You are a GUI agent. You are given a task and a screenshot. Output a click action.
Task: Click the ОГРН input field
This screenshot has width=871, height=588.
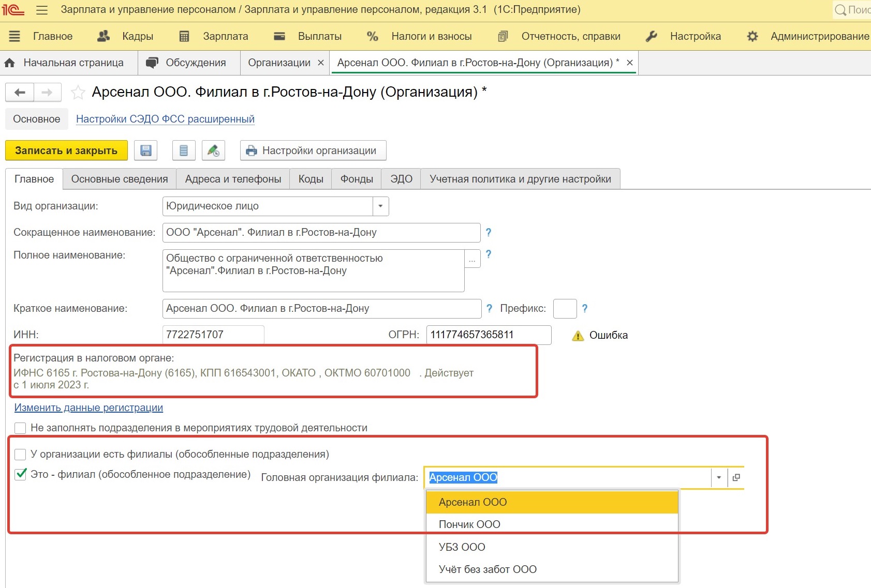click(x=489, y=335)
